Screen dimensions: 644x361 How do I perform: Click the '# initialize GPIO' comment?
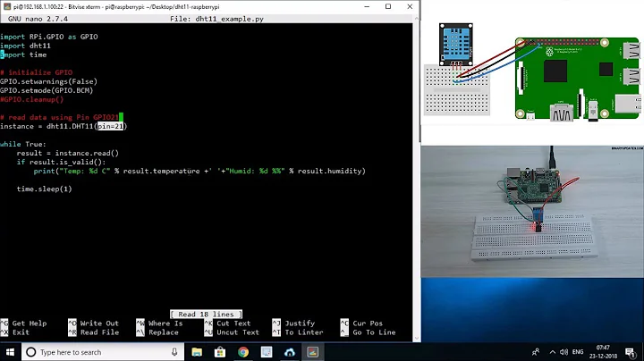pyautogui.click(x=37, y=72)
